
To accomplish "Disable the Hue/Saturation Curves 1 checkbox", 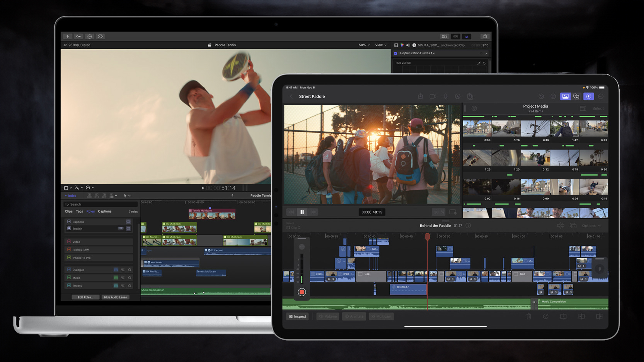I will pos(395,53).
